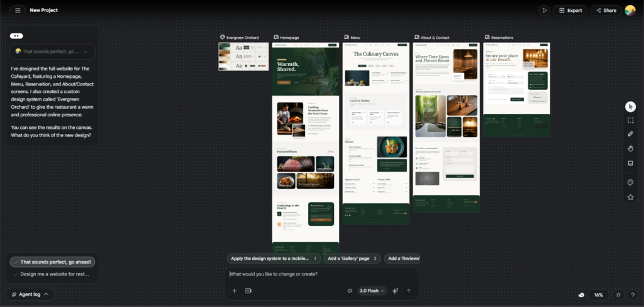Click the play preview icon

click(544, 11)
